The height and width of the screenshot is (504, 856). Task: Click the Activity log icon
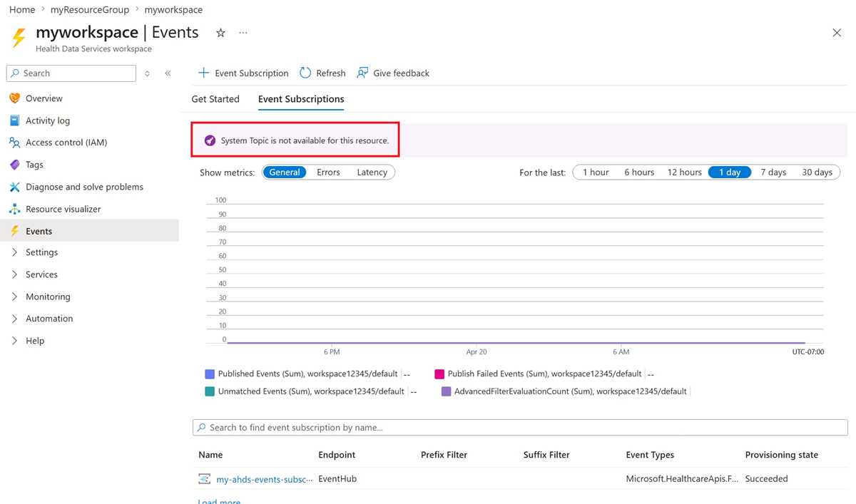click(x=14, y=120)
